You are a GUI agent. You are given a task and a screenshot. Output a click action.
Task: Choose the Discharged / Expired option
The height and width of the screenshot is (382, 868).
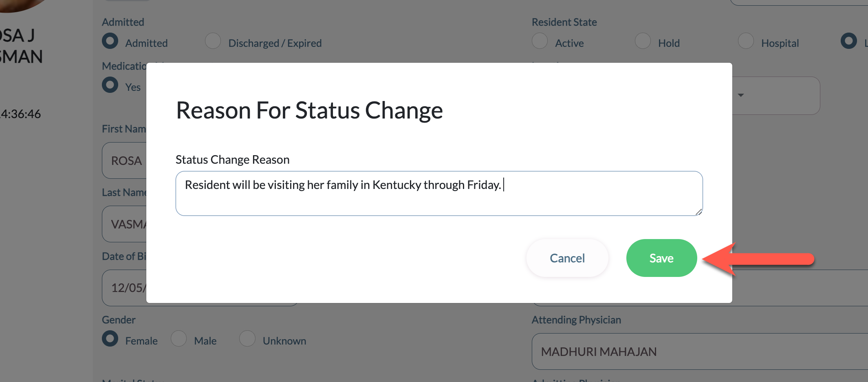point(213,41)
